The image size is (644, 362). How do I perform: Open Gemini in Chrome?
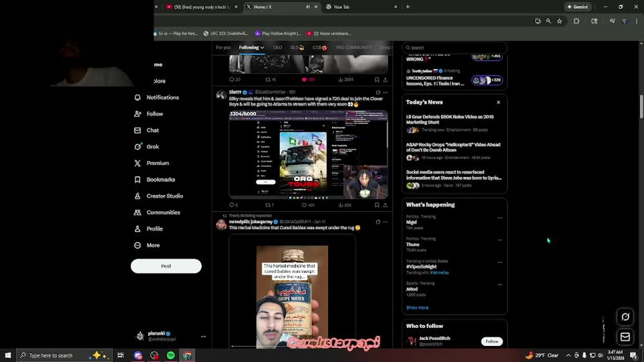coord(577,7)
